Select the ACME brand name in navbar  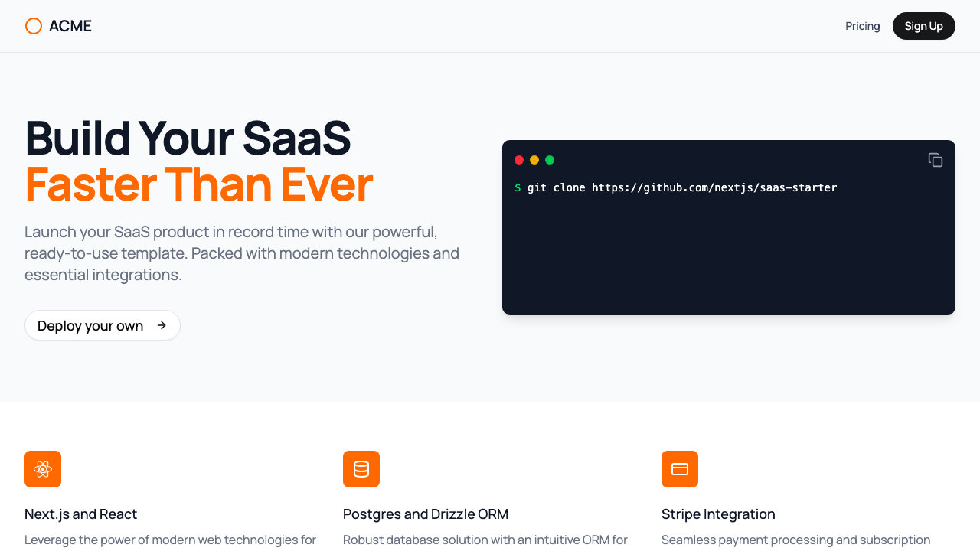point(70,25)
